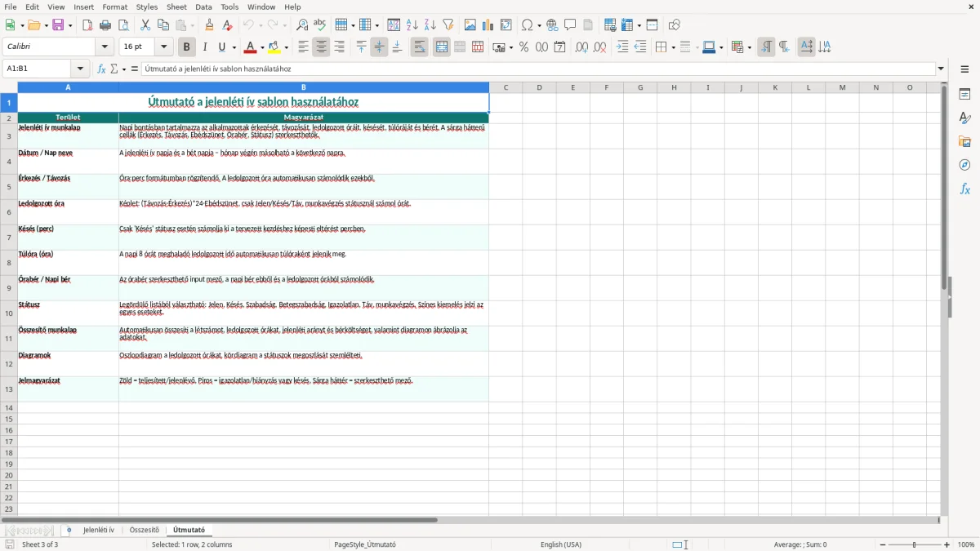This screenshot has height=551, width=980.
Task: Toggle Bold formatting
Action: pos(187,47)
